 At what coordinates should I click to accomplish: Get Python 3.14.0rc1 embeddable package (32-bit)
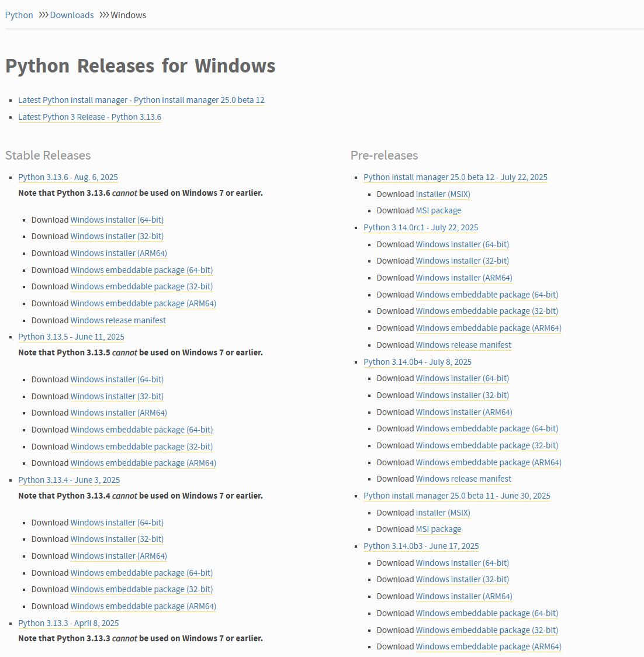(487, 312)
